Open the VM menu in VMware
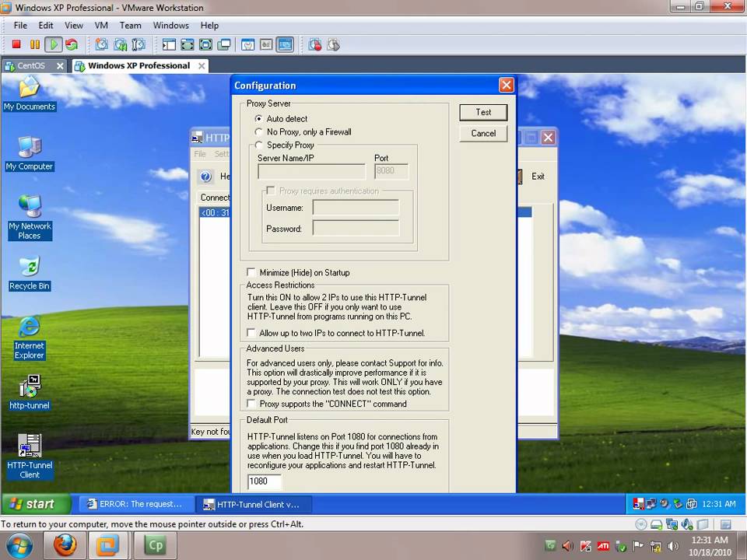The image size is (747, 560). click(101, 26)
